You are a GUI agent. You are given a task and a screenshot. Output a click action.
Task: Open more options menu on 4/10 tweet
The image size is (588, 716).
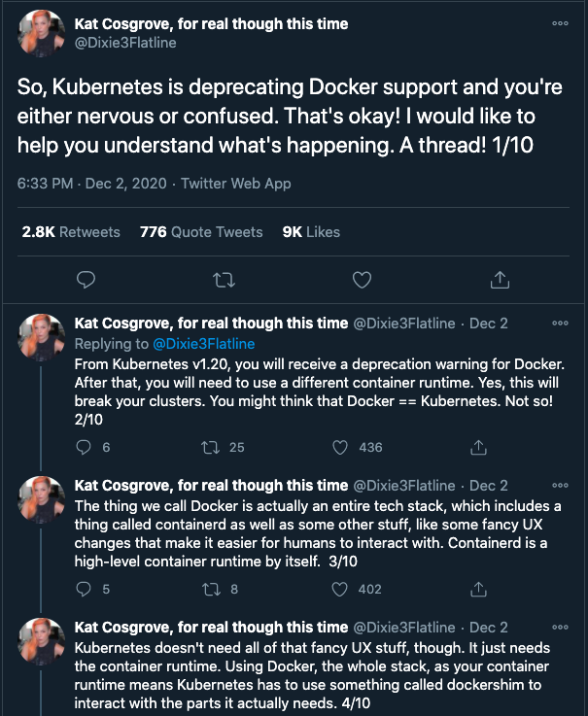point(560,628)
